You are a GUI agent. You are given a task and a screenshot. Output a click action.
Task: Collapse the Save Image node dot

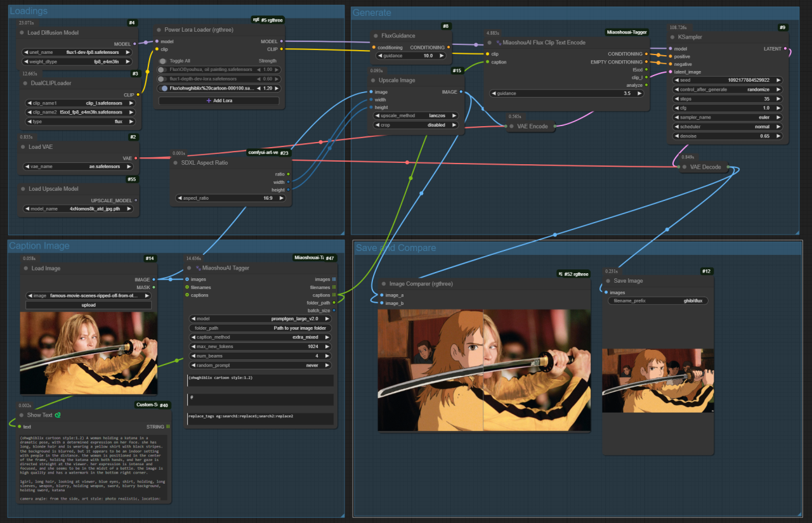pyautogui.click(x=608, y=281)
